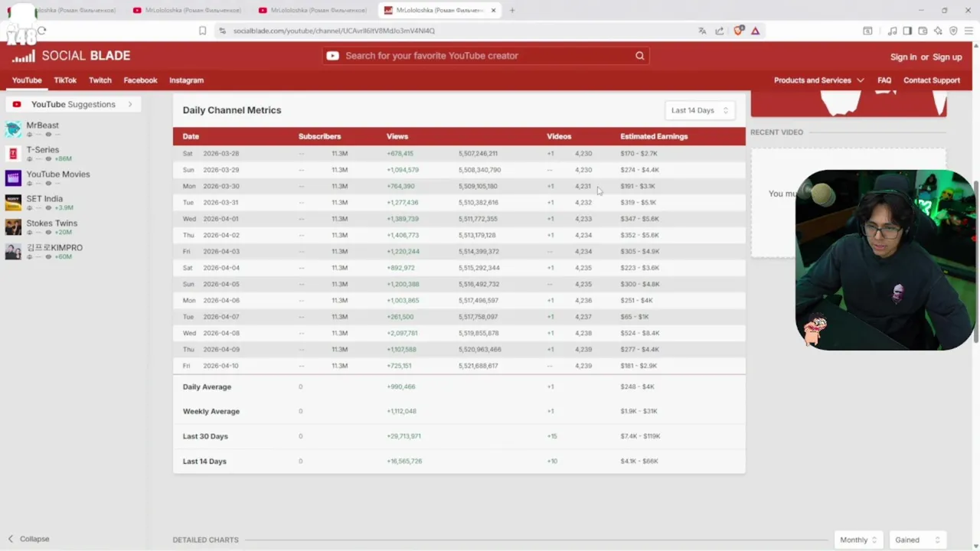The width and height of the screenshot is (980, 551).
Task: Click the Videos column header
Action: [559, 136]
